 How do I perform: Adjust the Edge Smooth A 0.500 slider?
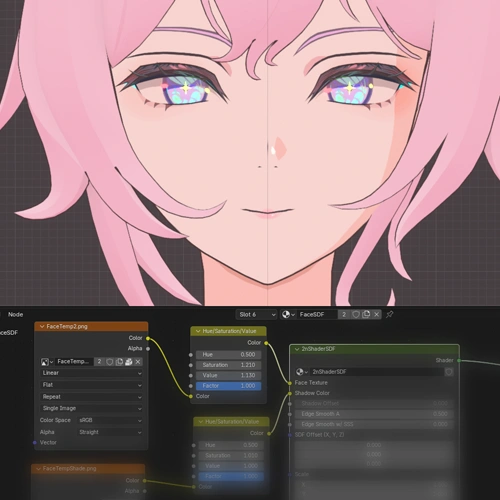pyautogui.click(x=374, y=414)
